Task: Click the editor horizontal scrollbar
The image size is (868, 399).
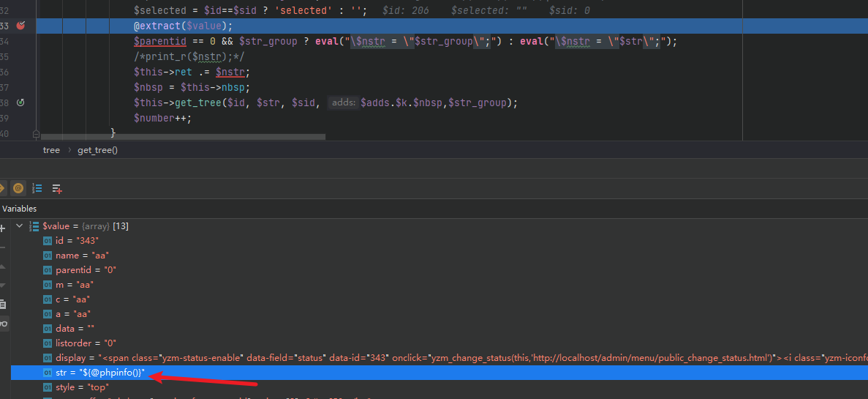Action: (183, 136)
